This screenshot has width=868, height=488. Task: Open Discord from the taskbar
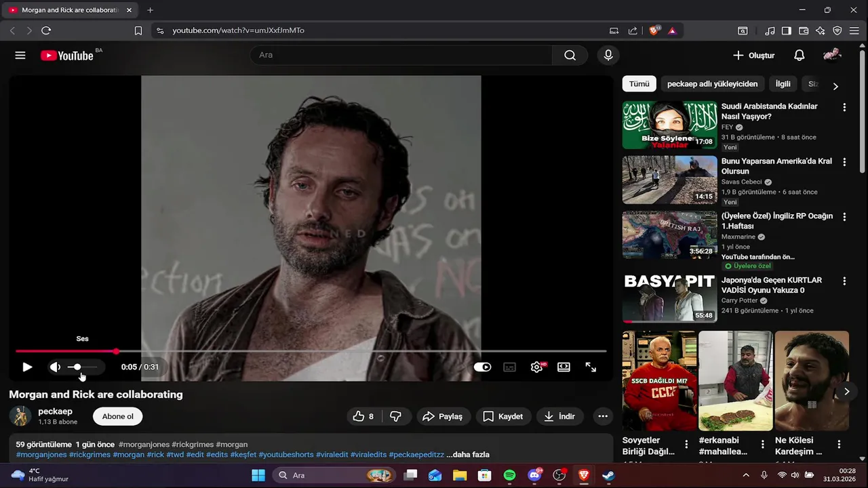[x=534, y=476]
